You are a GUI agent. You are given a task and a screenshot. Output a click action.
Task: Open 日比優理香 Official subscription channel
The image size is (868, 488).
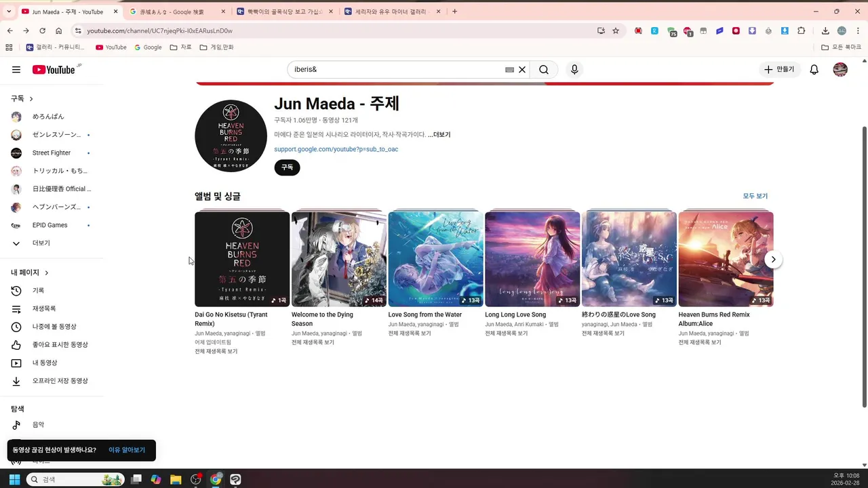(52, 189)
